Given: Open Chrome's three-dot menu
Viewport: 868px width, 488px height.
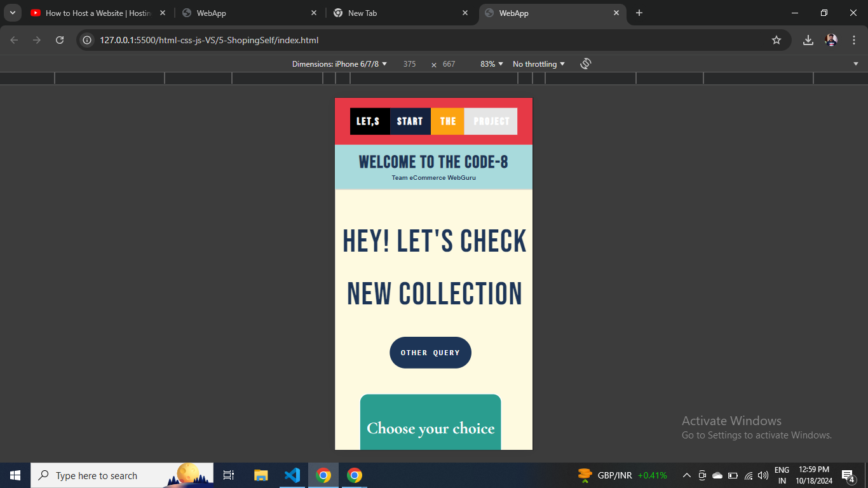Looking at the screenshot, I should 854,40.
